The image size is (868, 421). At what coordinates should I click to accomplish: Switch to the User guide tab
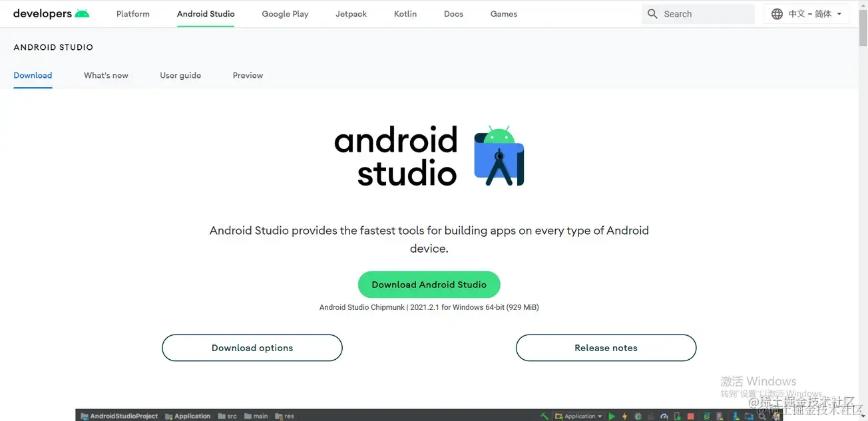(x=180, y=75)
